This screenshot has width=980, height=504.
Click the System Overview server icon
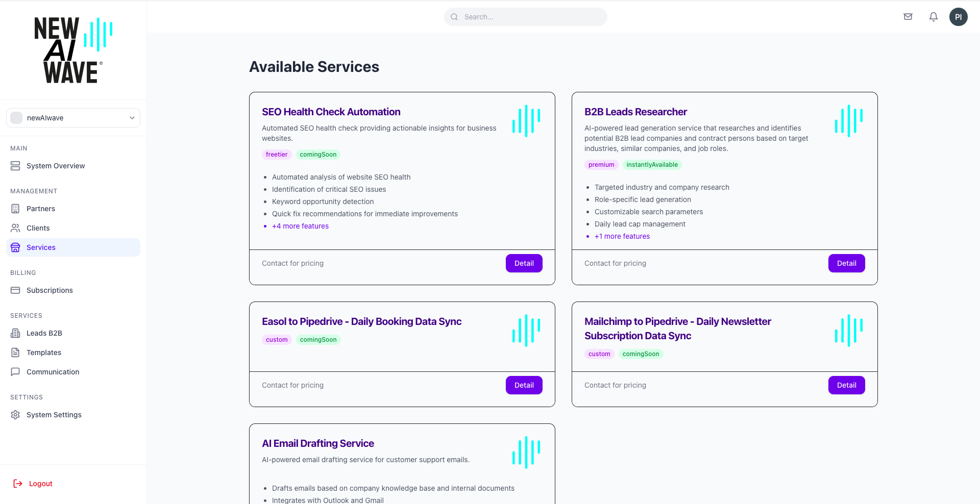click(x=15, y=166)
